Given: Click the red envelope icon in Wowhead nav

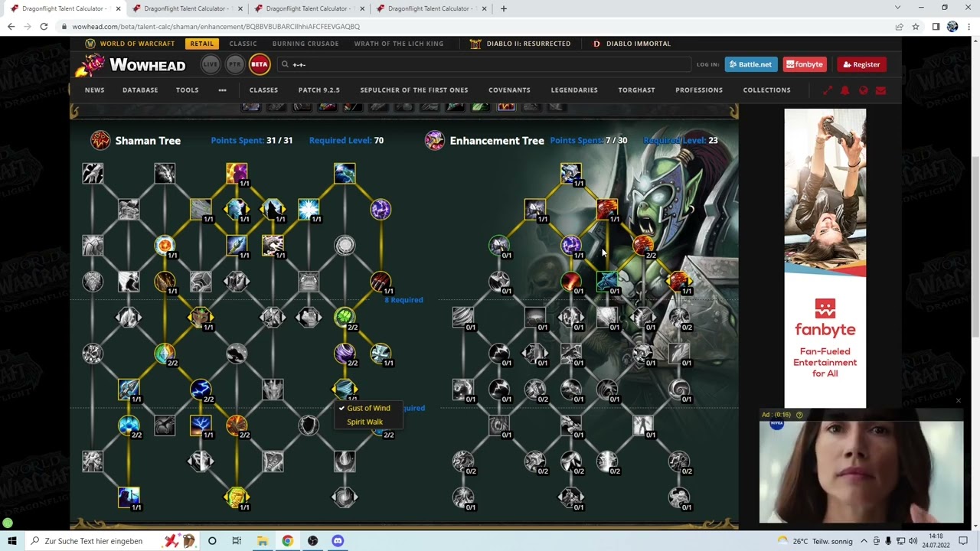Looking at the screenshot, I should coord(880,90).
